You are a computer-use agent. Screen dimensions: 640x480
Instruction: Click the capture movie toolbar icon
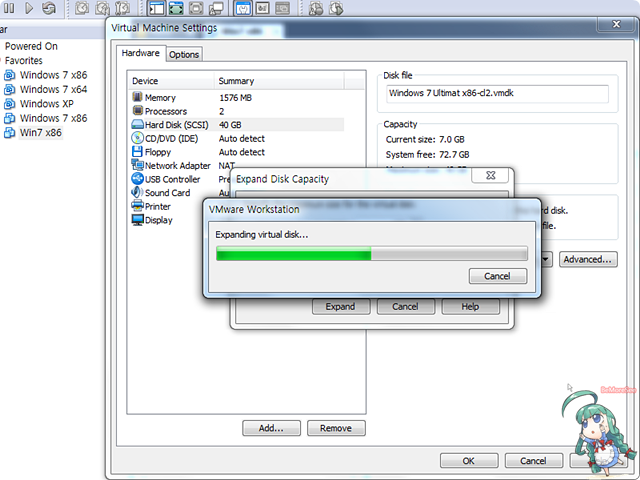316,8
